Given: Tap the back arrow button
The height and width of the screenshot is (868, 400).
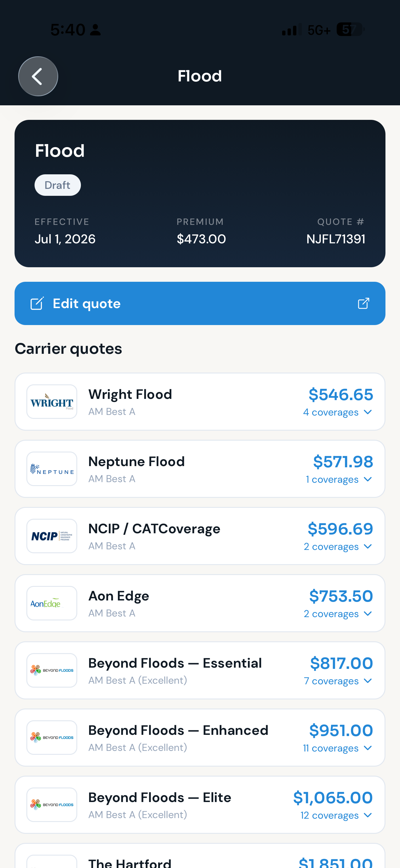Looking at the screenshot, I should 38,76.
